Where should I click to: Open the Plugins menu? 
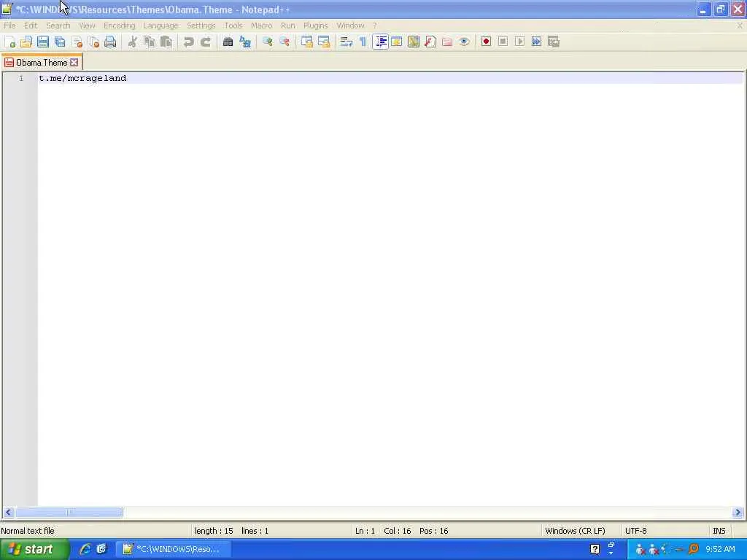[315, 26]
